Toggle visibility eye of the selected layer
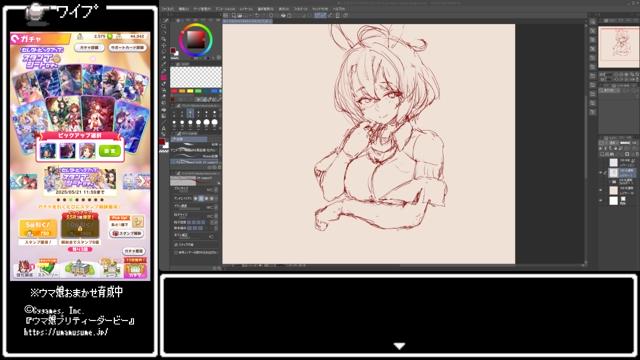Screen dimensions: 640x360 point(601,173)
